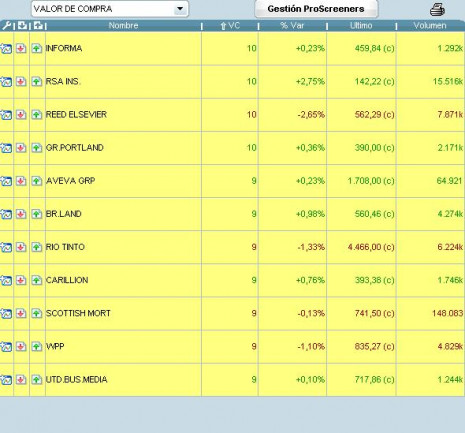Open chart icon for INFORMA
The image size is (465, 433).
[6, 49]
